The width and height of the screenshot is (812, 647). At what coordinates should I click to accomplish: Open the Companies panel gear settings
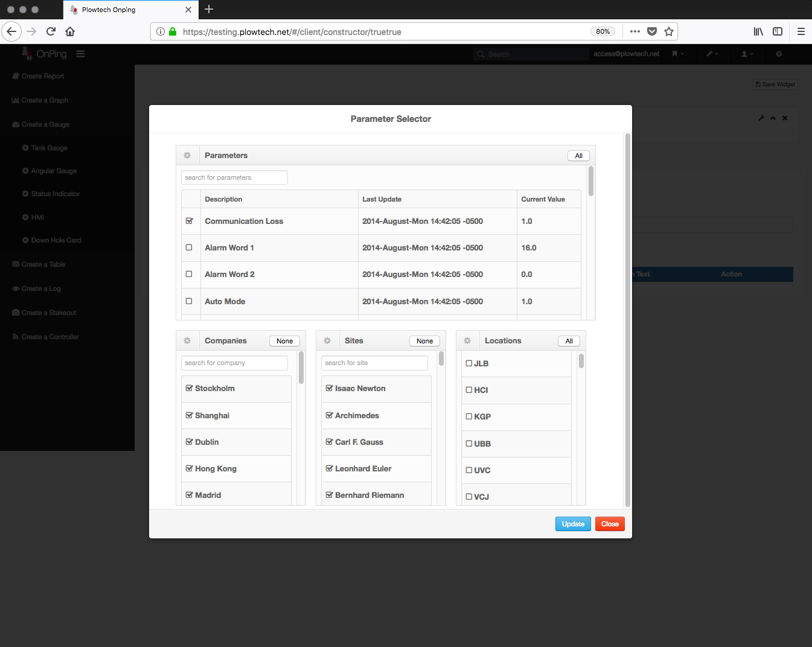pos(187,341)
